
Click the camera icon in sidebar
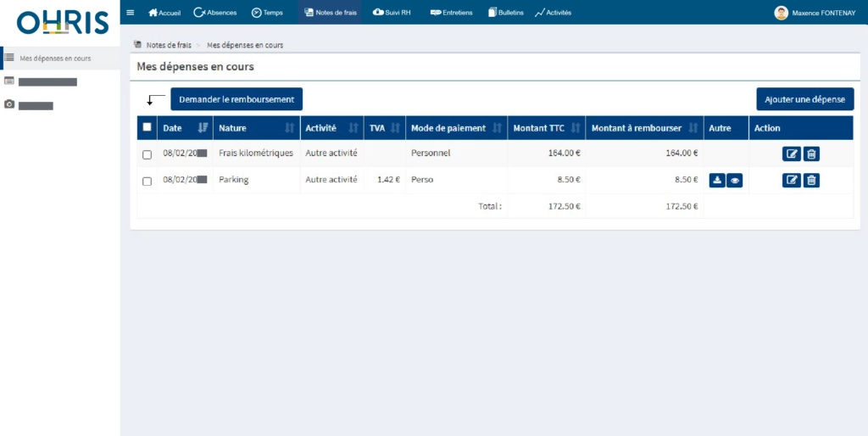point(9,104)
